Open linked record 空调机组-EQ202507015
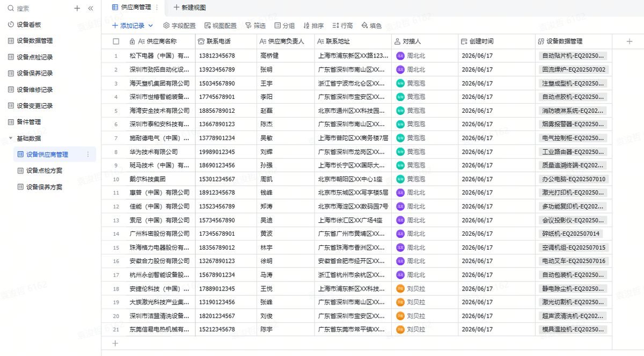 574,248
